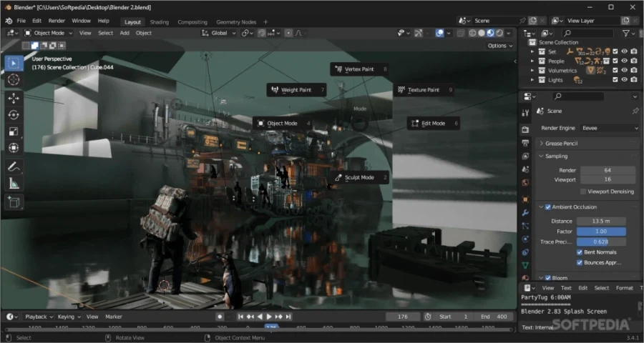Uncheck the Volumetrics collection checkbox
This screenshot has height=343, width=644.
click(x=615, y=70)
